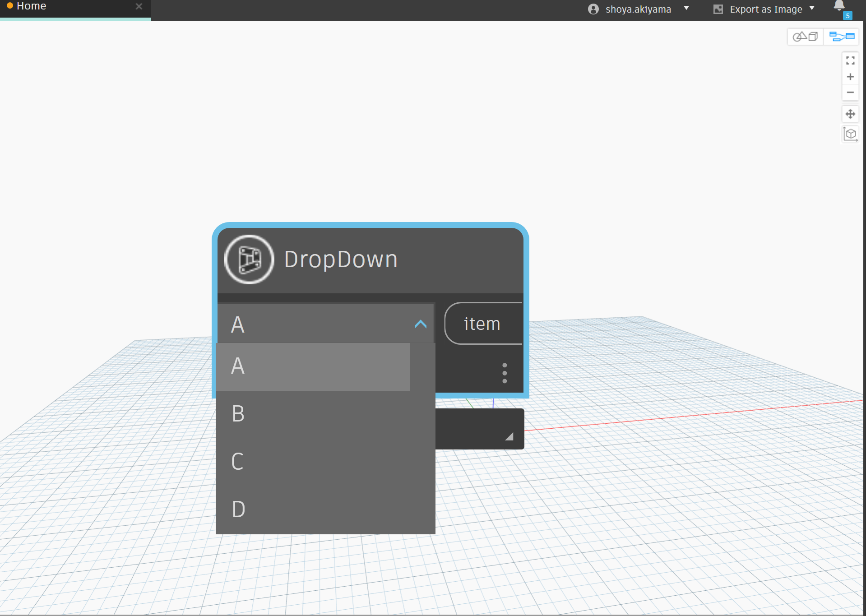Zoom in using the plus icon

pyautogui.click(x=850, y=77)
